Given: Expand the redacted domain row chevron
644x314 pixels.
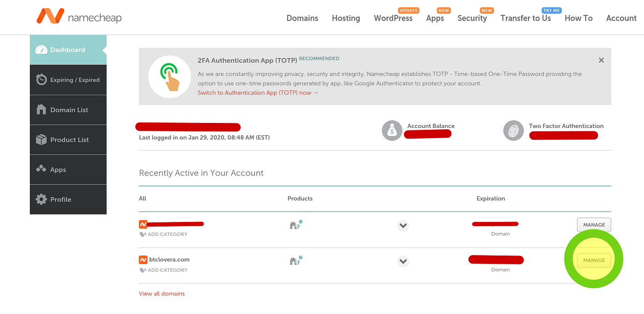Looking at the screenshot, I should coord(403,226).
